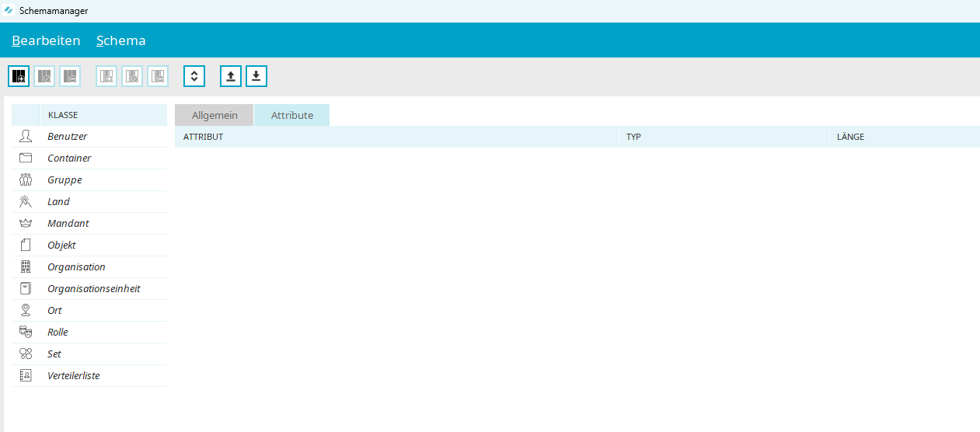Sort by the TYP column header
The width and height of the screenshot is (980, 432).
[633, 137]
